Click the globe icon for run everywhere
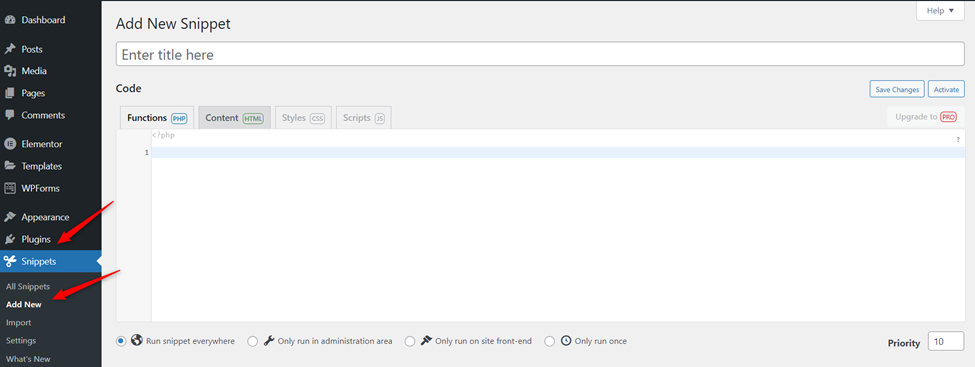975x367 pixels. [137, 341]
